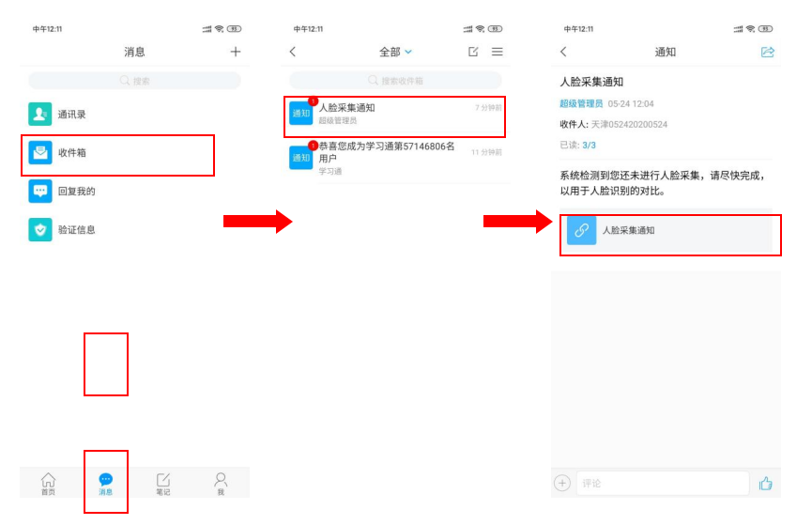Switch to 我 profile tab
Screen dimensions: 812x525
pyautogui.click(x=221, y=484)
